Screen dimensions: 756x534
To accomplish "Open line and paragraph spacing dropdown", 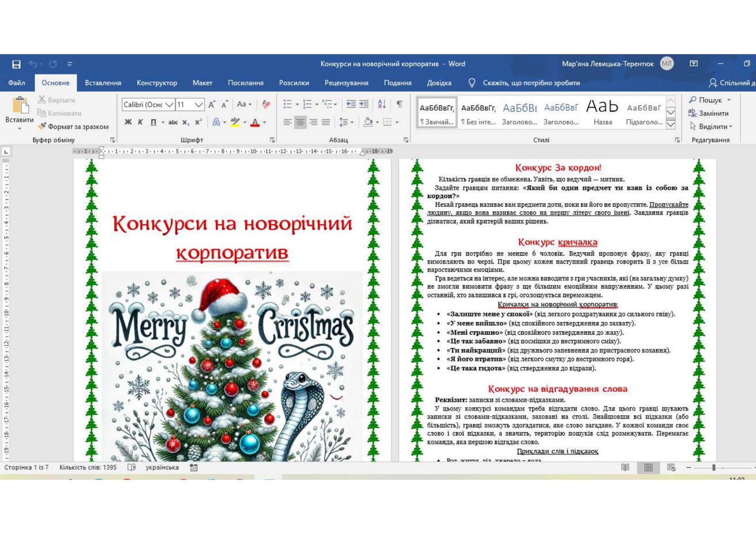I will coord(347,122).
